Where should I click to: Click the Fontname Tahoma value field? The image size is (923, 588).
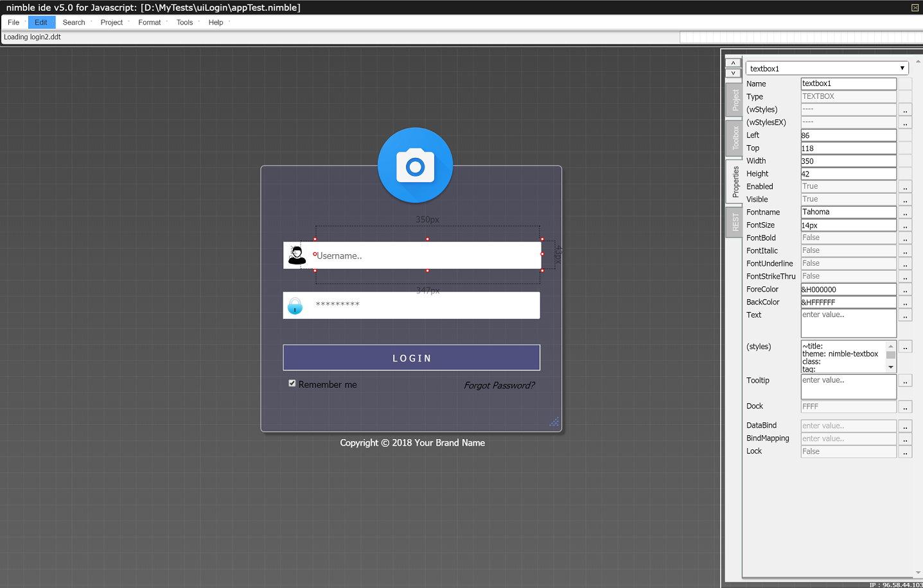pos(848,212)
